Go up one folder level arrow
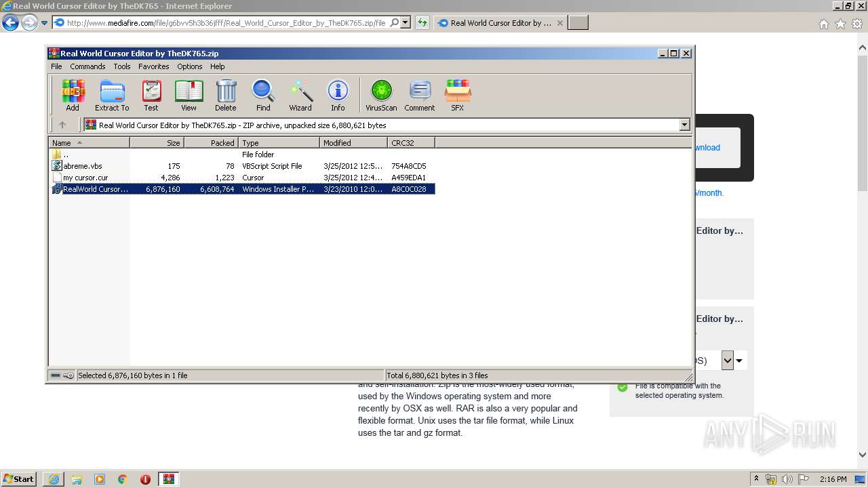Viewport: 868px width, 488px height. coord(62,125)
